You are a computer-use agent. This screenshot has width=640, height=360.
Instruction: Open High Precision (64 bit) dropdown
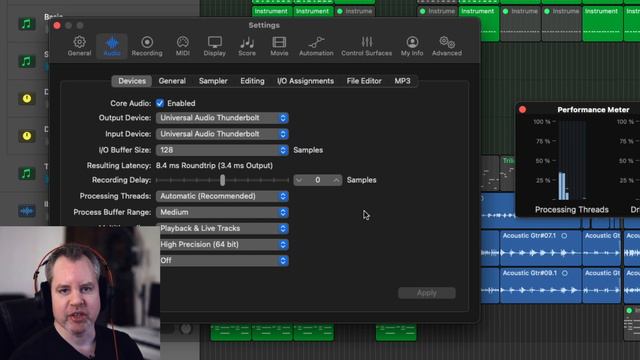click(x=224, y=244)
